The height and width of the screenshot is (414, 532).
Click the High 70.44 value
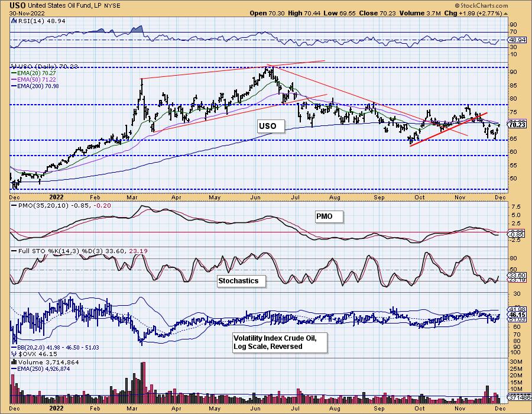click(304, 13)
